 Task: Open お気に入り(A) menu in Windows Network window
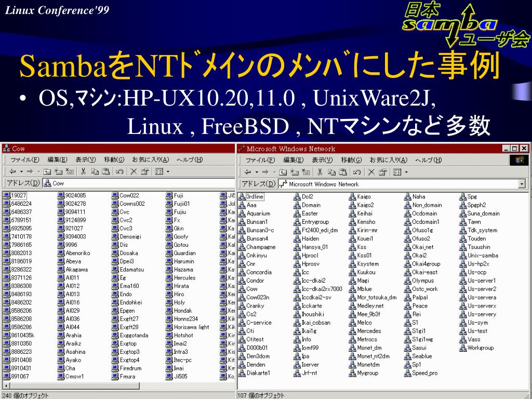[388, 160]
